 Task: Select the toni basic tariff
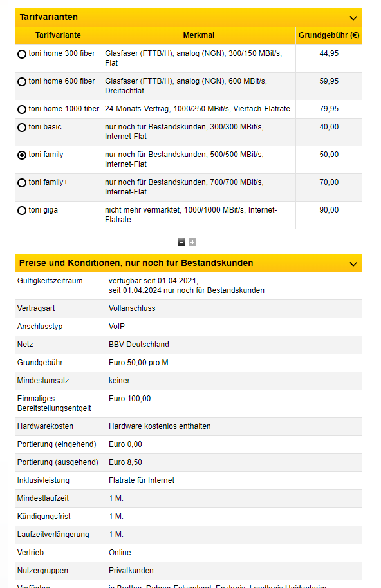click(21, 128)
